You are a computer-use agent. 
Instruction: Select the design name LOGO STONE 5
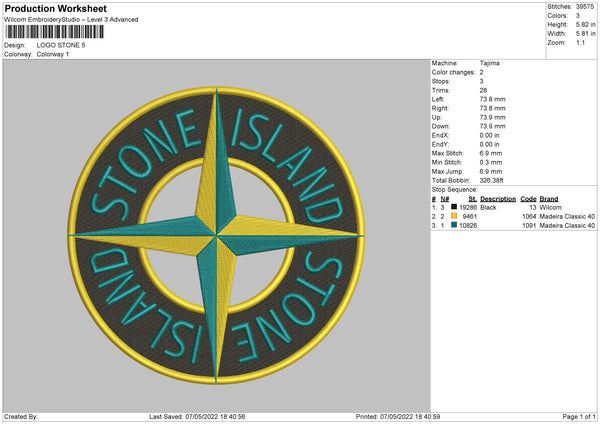(x=61, y=45)
